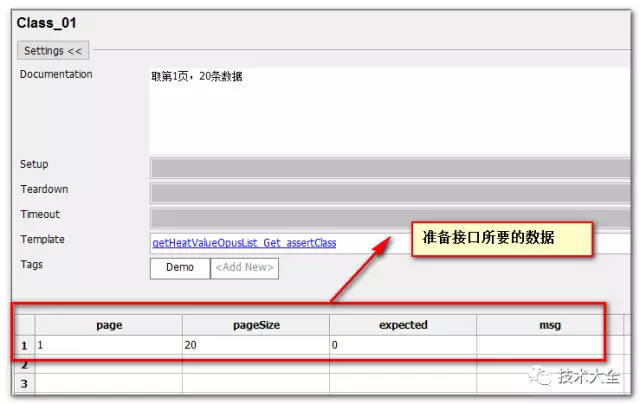Click the expected cell containing 0

[x=403, y=345]
